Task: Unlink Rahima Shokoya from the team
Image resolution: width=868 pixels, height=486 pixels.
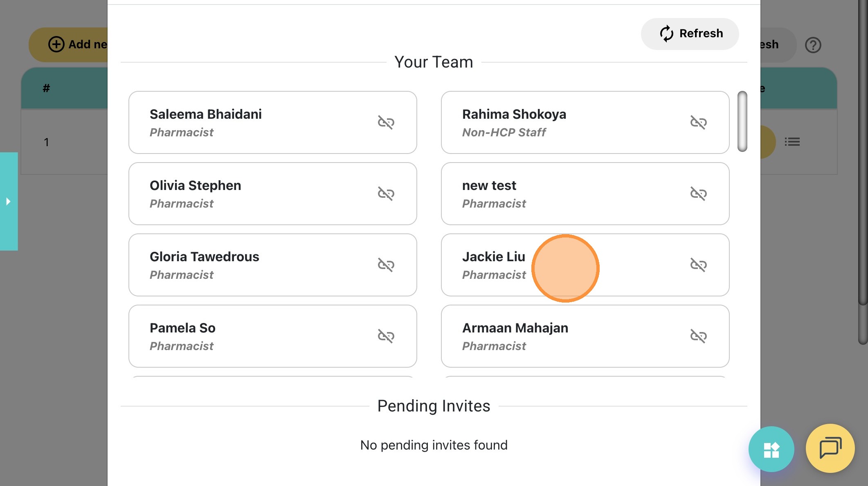Action: point(698,122)
